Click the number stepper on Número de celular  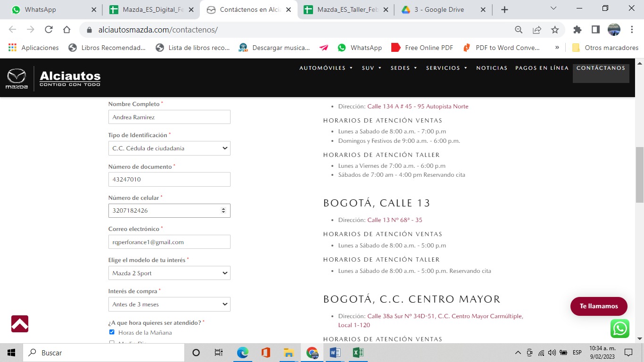pyautogui.click(x=223, y=211)
